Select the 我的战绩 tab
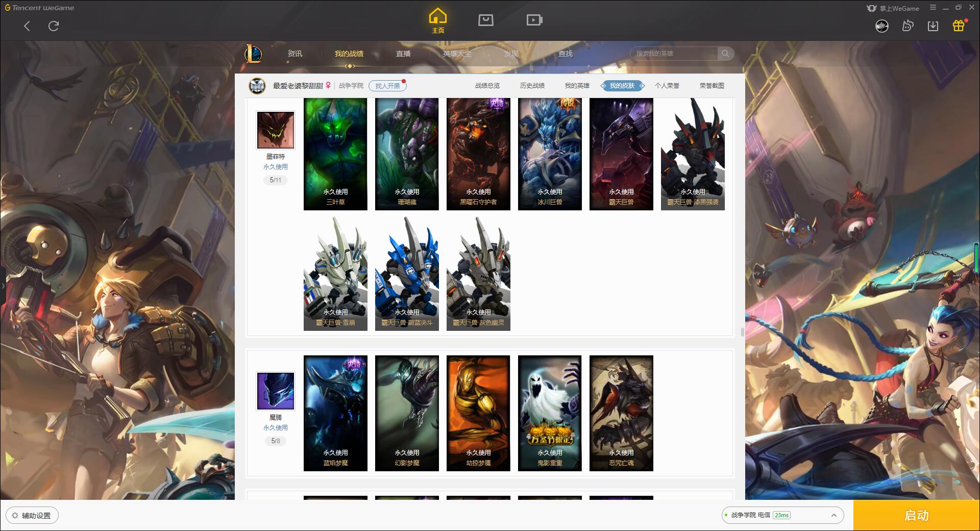980x531 pixels. click(x=349, y=54)
